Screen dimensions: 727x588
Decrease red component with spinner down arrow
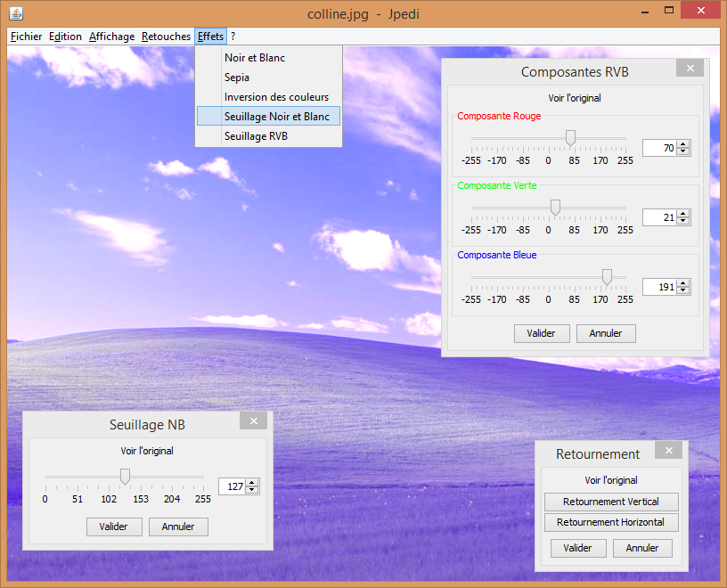click(683, 151)
